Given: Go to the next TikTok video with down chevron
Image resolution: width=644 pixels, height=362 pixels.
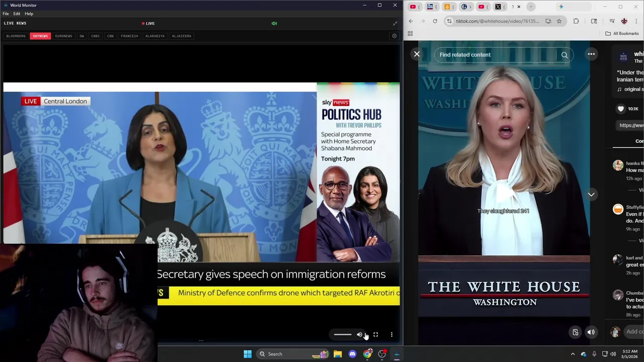Looking at the screenshot, I should point(591,194).
